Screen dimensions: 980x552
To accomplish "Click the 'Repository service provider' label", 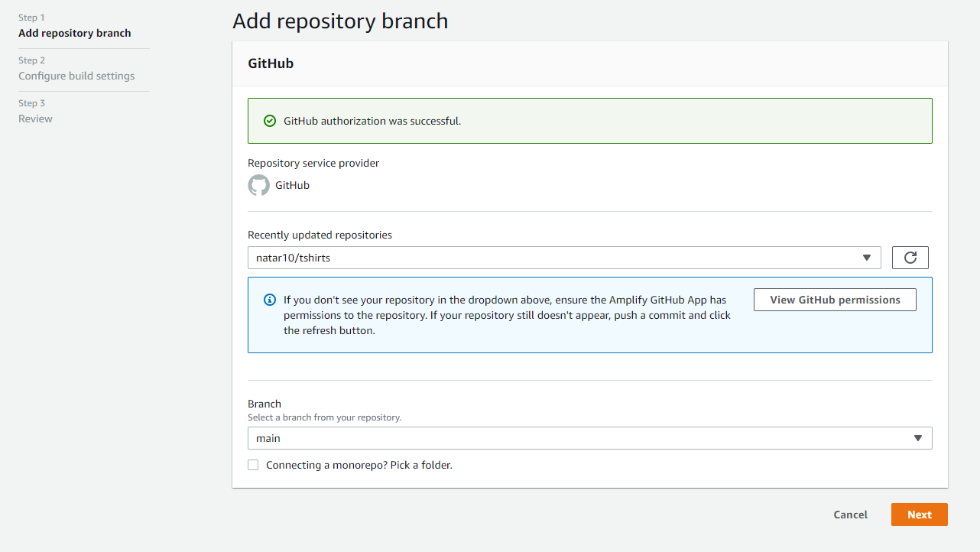I will pyautogui.click(x=313, y=163).
